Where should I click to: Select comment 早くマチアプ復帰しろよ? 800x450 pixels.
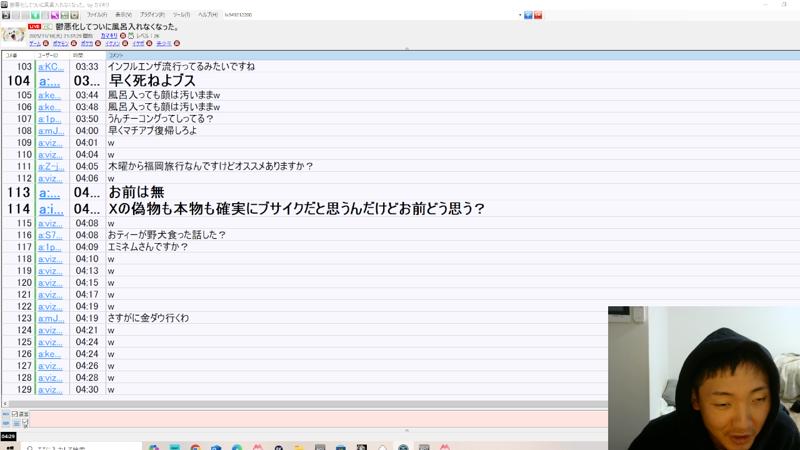pos(153,131)
